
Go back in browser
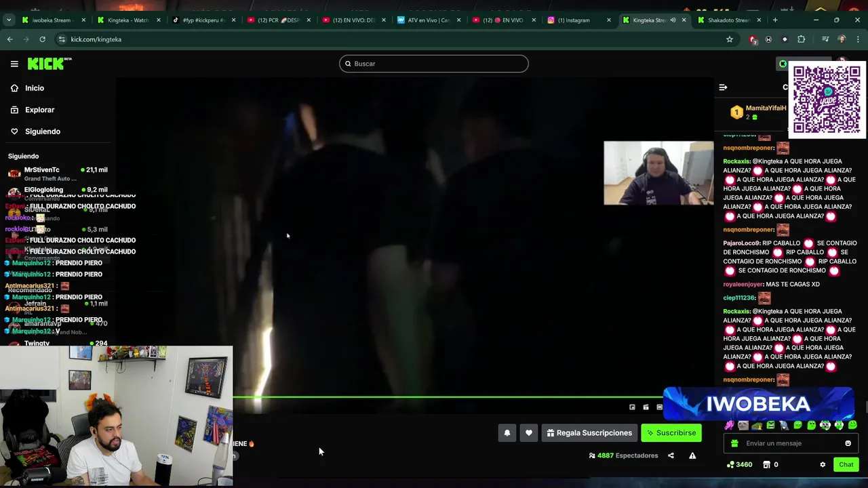pos(10,39)
